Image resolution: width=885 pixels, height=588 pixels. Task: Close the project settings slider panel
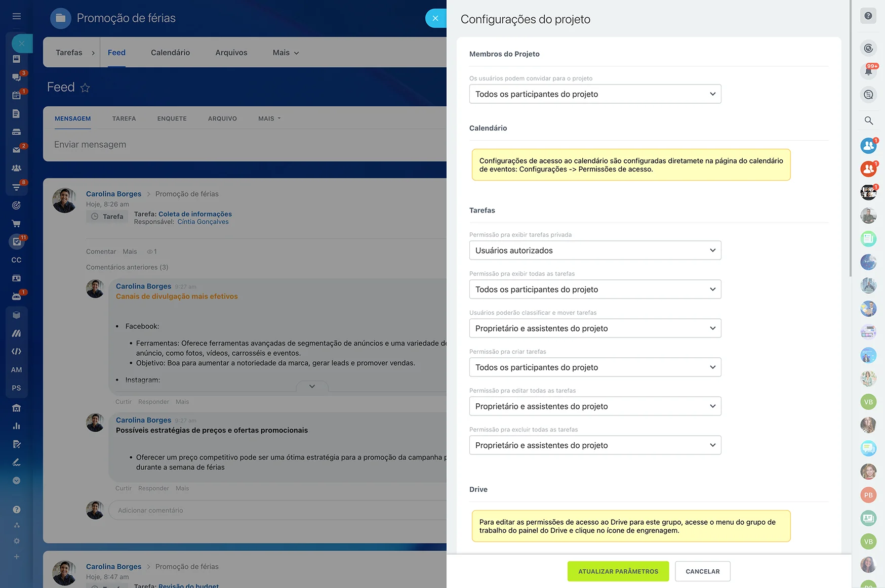435,18
